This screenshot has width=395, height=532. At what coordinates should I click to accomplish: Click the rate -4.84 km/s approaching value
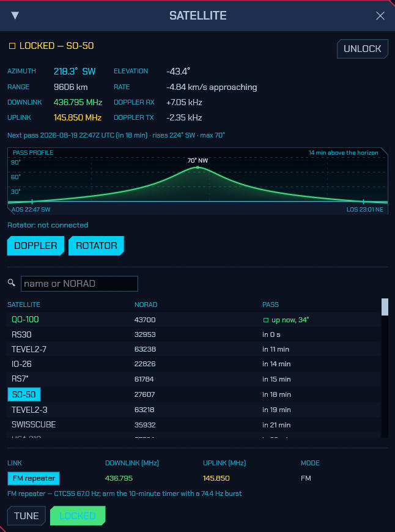212,87
